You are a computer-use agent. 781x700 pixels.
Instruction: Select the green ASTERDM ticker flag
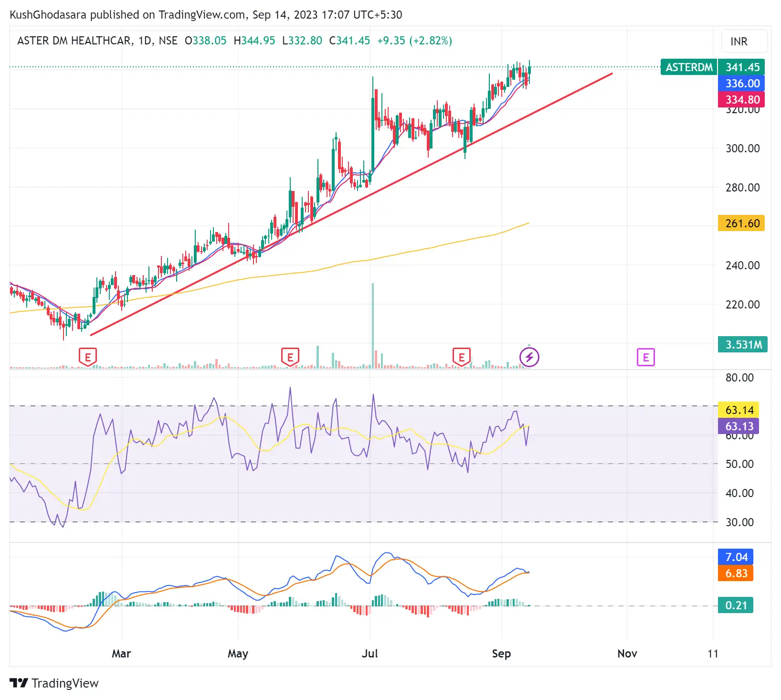(688, 67)
